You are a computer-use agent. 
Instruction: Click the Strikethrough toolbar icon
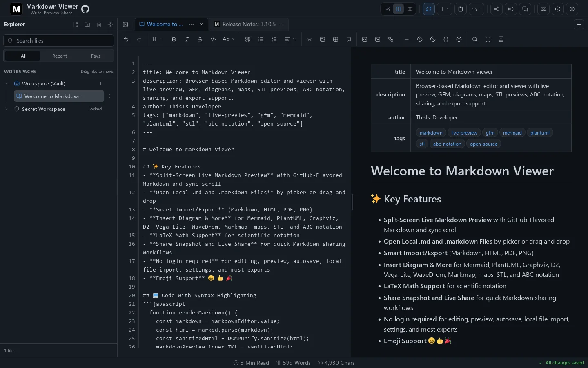(x=200, y=39)
